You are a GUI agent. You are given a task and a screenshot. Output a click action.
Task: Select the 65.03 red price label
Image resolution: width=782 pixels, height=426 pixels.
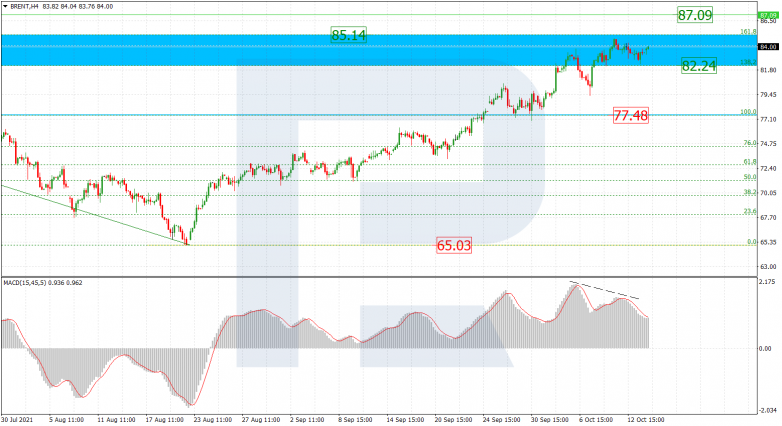[x=453, y=245]
